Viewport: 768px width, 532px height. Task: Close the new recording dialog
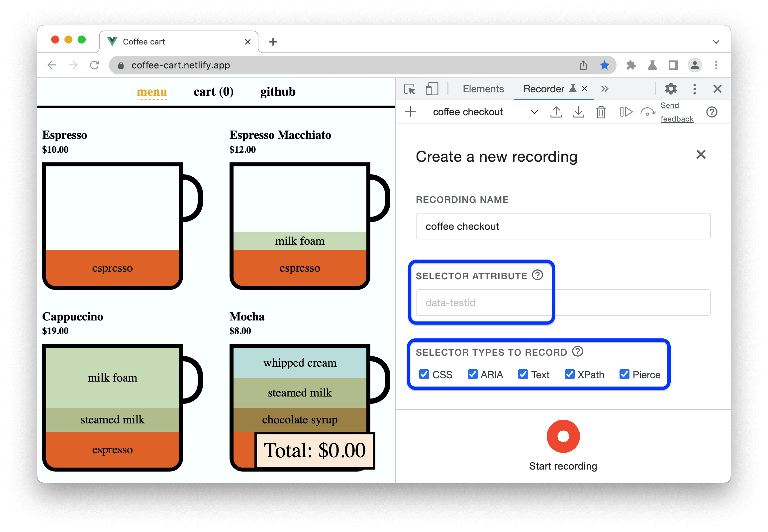[701, 154]
